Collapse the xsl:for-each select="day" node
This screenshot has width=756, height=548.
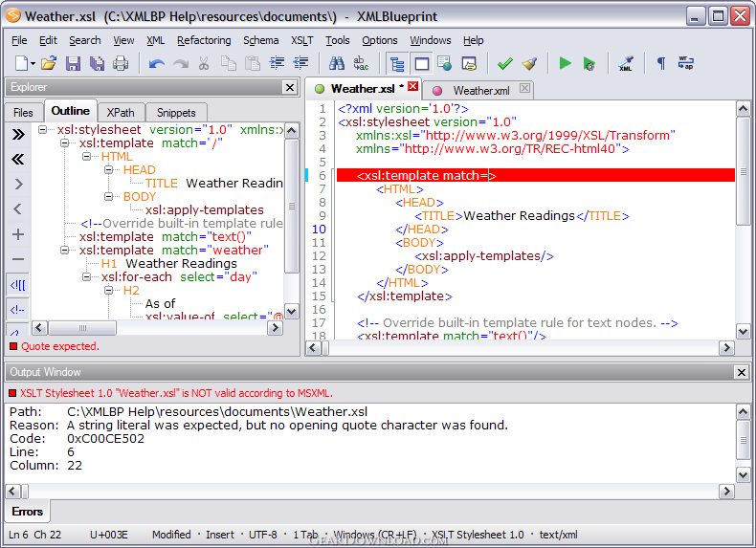tap(87, 276)
